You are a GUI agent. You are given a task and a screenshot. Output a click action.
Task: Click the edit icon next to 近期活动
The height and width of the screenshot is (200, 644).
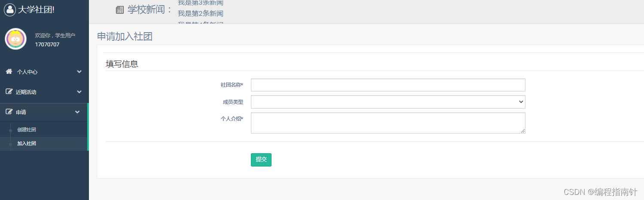(9, 92)
